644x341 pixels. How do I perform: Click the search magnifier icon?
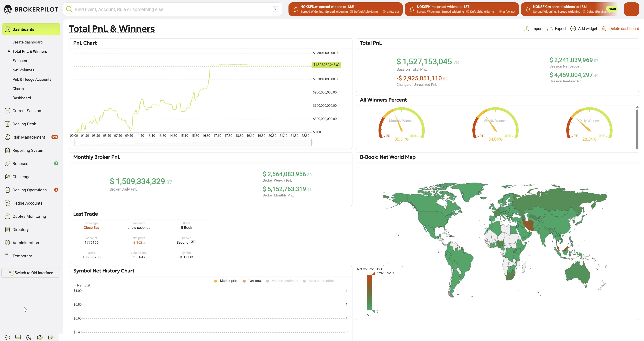(x=69, y=9)
